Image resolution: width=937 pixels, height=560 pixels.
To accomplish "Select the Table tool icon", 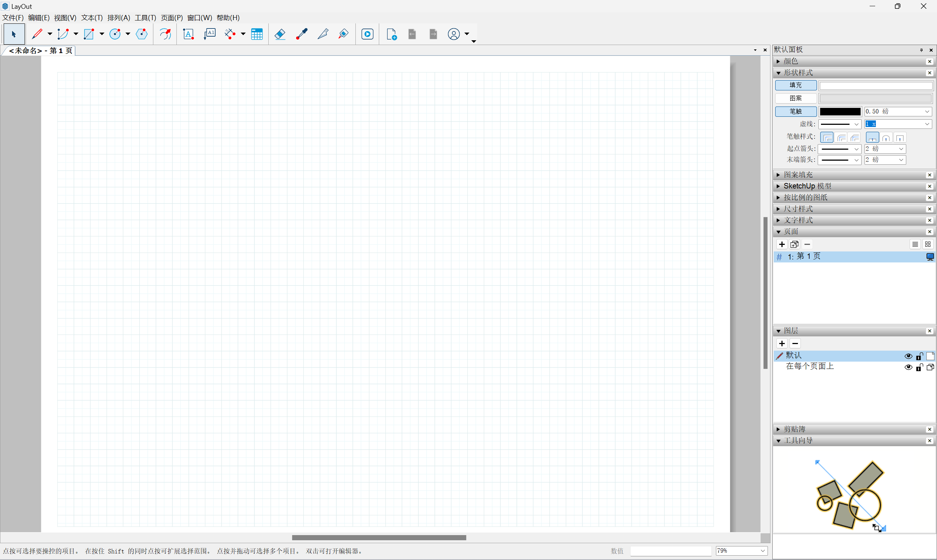I will 257,34.
